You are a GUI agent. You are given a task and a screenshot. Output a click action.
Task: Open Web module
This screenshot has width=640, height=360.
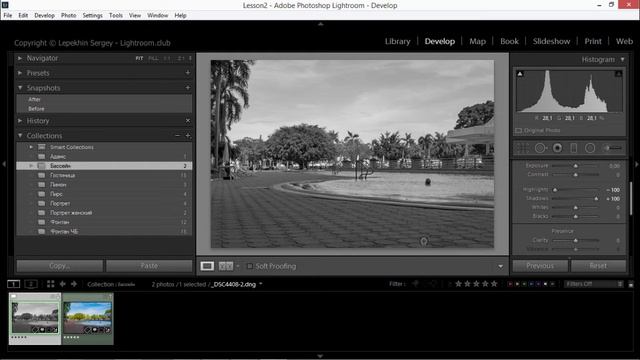[624, 41]
